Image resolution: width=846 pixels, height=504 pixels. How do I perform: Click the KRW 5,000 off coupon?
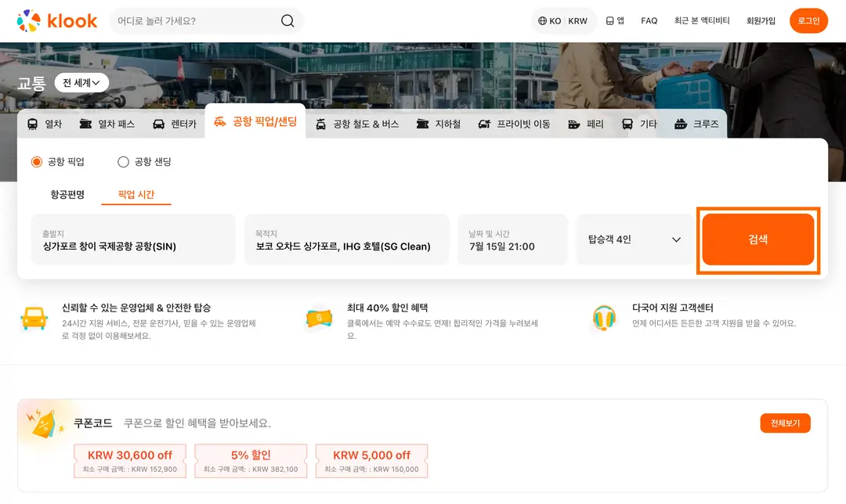coord(372,461)
